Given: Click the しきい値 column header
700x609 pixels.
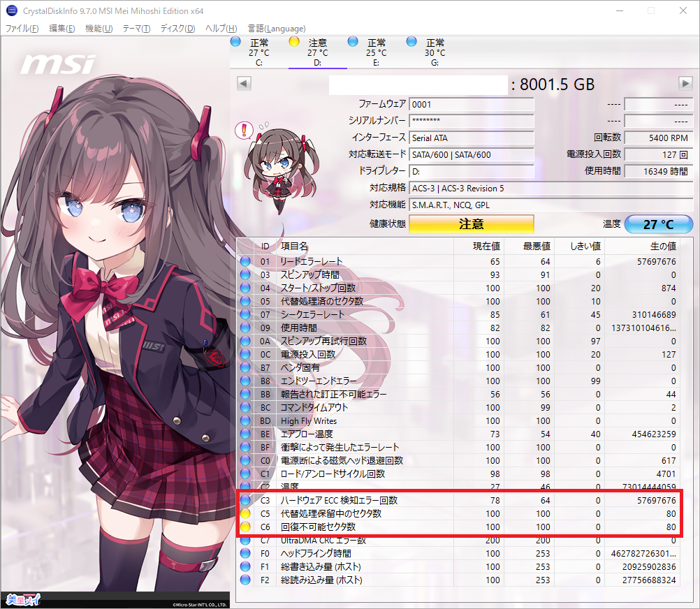Looking at the screenshot, I should click(x=579, y=247).
